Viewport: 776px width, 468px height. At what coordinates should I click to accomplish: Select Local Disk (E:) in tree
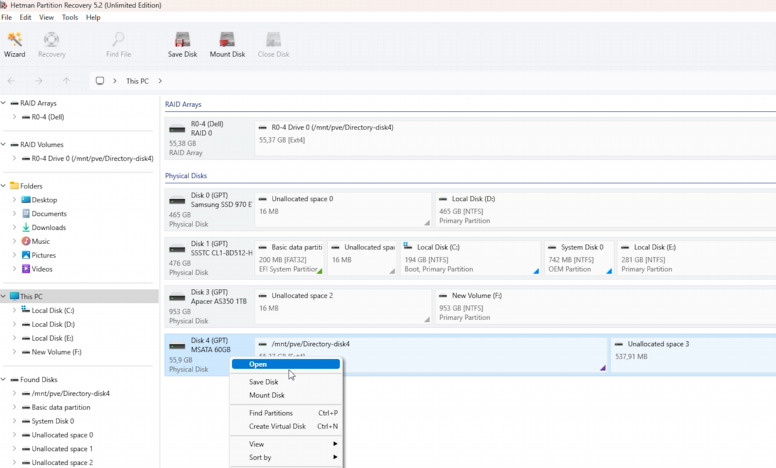pyautogui.click(x=48, y=338)
